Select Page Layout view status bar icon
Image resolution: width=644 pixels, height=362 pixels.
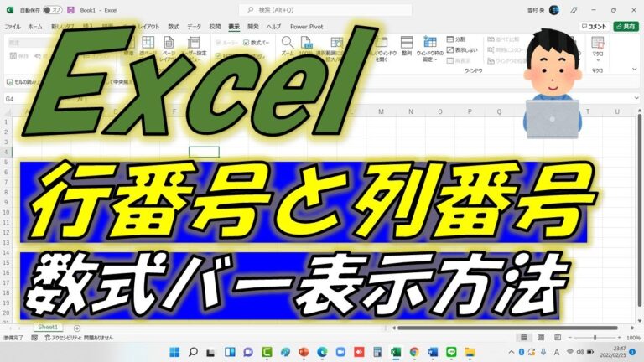[541, 338]
